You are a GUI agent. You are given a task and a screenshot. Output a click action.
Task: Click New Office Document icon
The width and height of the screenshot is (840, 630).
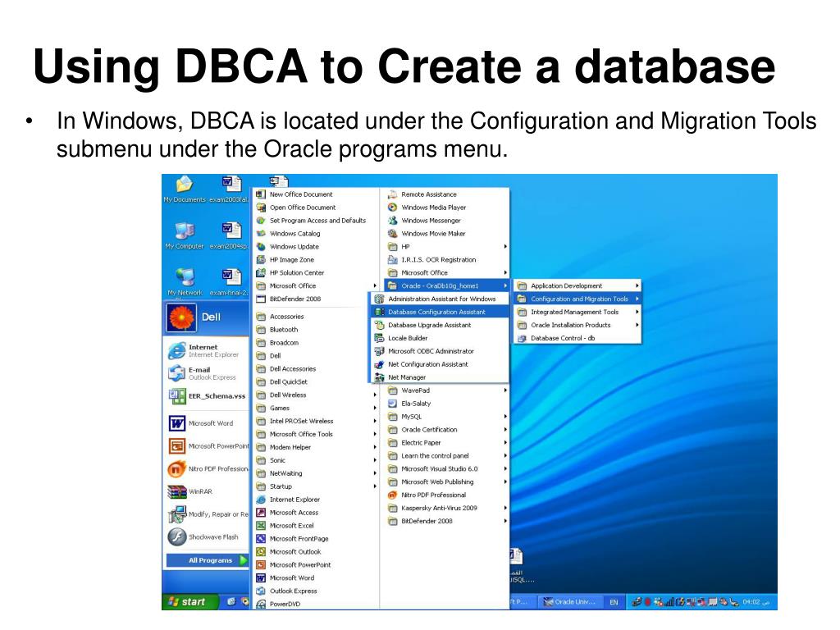point(261,194)
